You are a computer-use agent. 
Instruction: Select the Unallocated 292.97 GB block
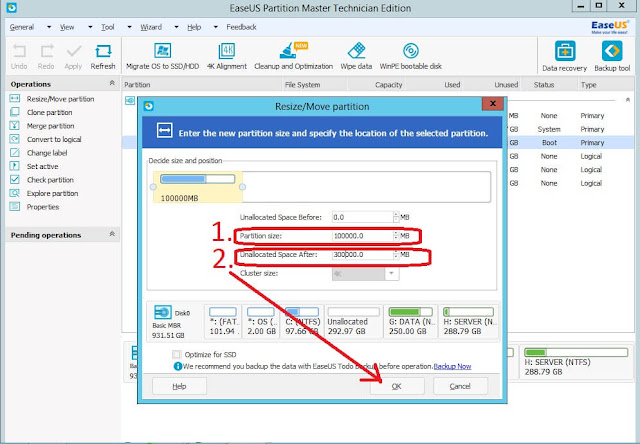click(x=353, y=322)
